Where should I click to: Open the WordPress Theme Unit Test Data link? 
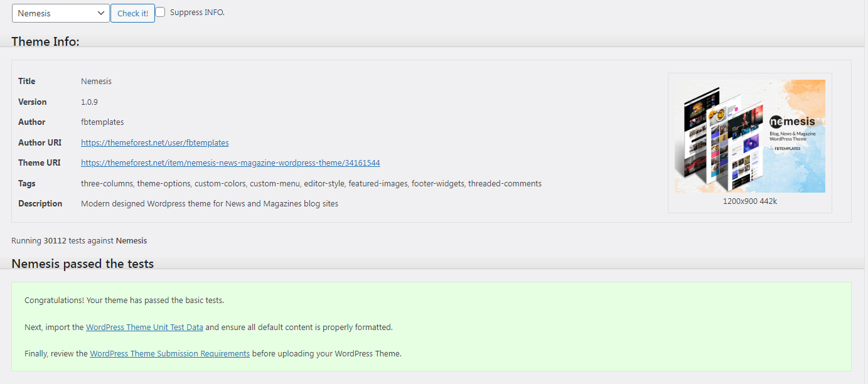point(144,327)
